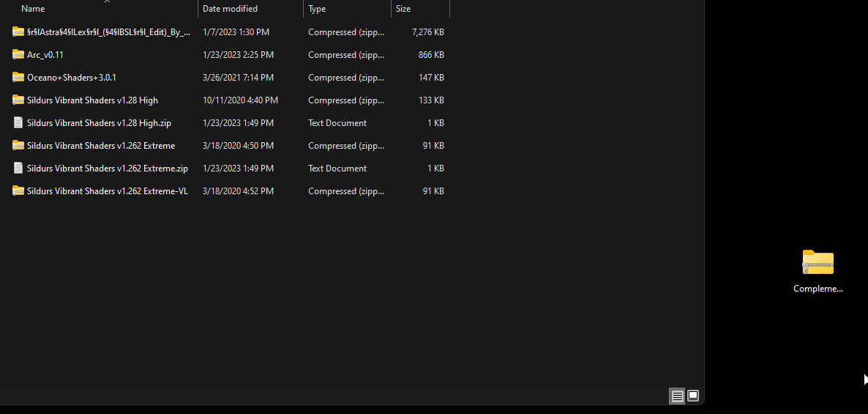The image size is (868, 414).
Task: Click the 7,276 KB size value
Action: click(x=428, y=32)
